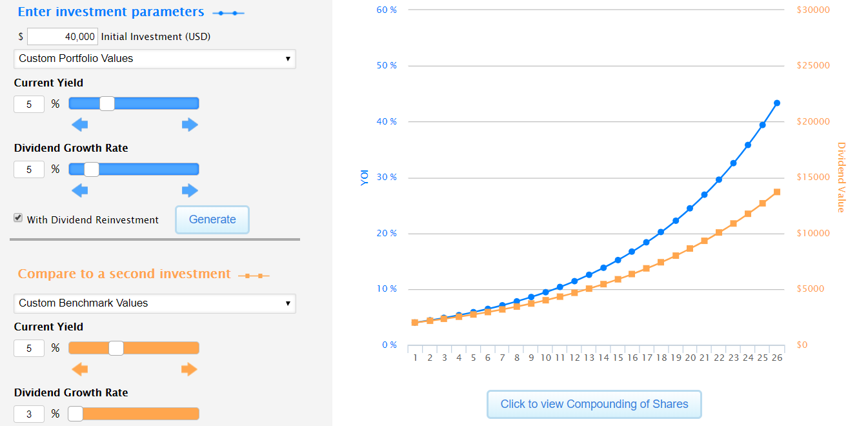Open Custom Portfolio Values dropdown
This screenshot has height=426, width=868.
pyautogui.click(x=154, y=59)
